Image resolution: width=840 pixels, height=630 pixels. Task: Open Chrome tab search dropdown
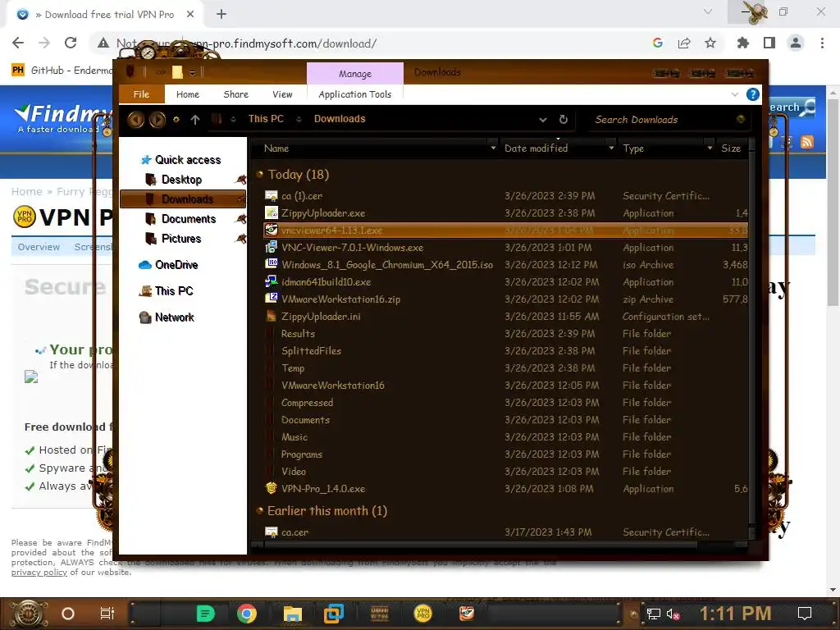(708, 11)
